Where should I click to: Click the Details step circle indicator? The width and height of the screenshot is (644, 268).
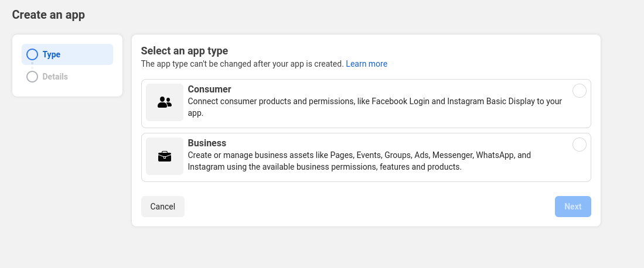(32, 77)
